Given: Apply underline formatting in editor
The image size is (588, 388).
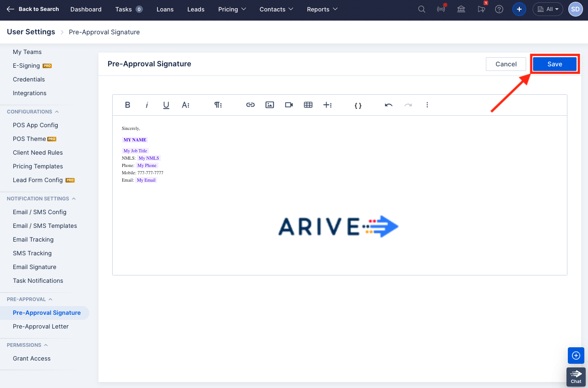Looking at the screenshot, I should coord(166,105).
